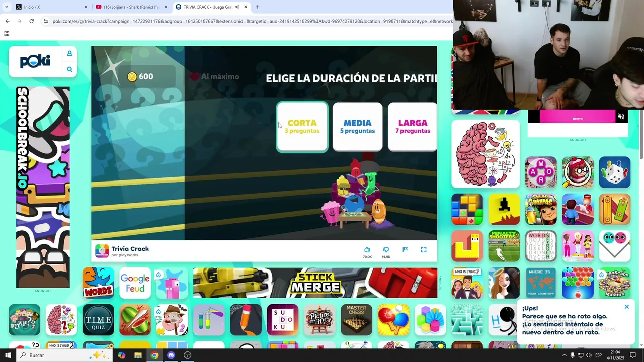Report game using the flag icon
The height and width of the screenshot is (362, 644).
405,250
